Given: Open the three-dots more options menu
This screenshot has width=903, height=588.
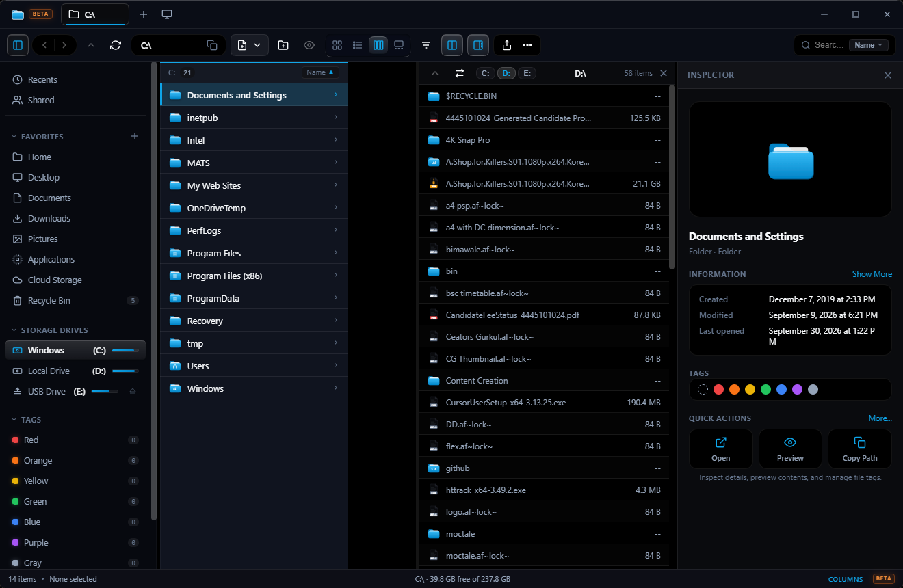Looking at the screenshot, I should click(527, 45).
